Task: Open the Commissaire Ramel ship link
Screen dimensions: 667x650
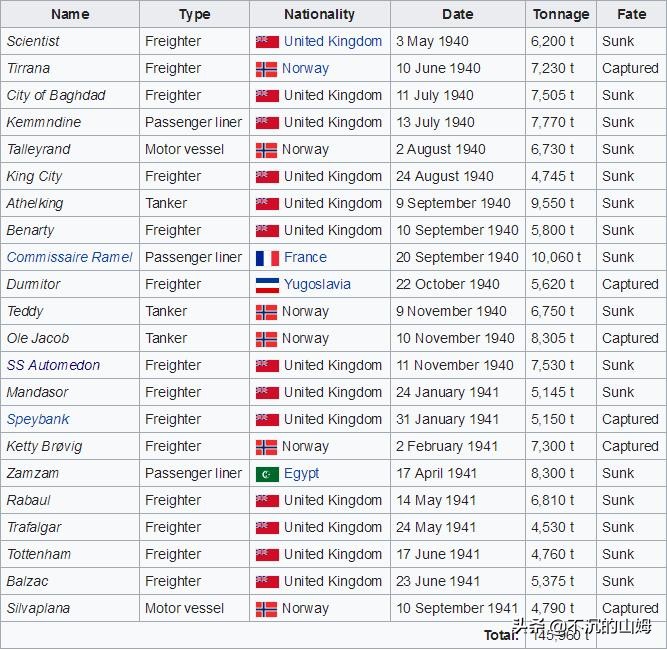Action: [69, 257]
